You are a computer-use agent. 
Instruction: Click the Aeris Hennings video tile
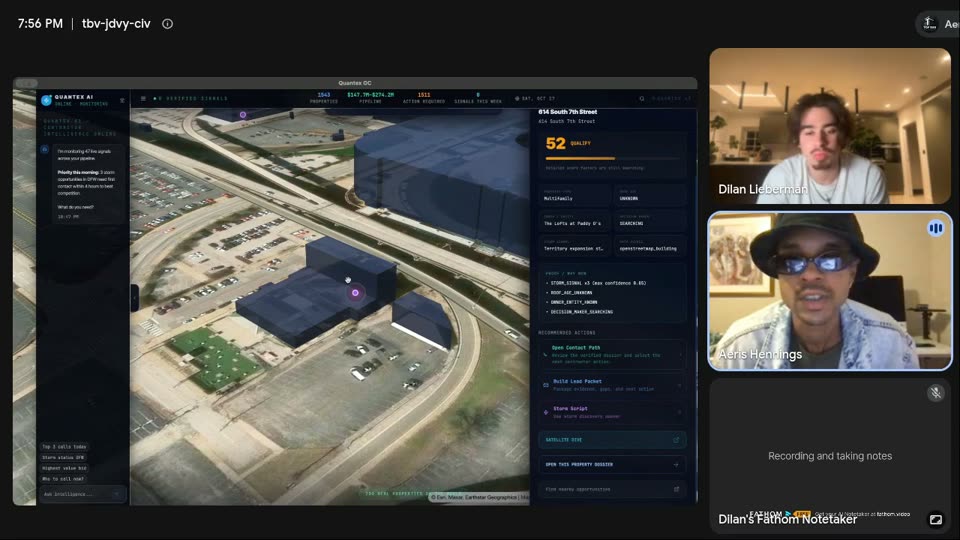(830, 291)
